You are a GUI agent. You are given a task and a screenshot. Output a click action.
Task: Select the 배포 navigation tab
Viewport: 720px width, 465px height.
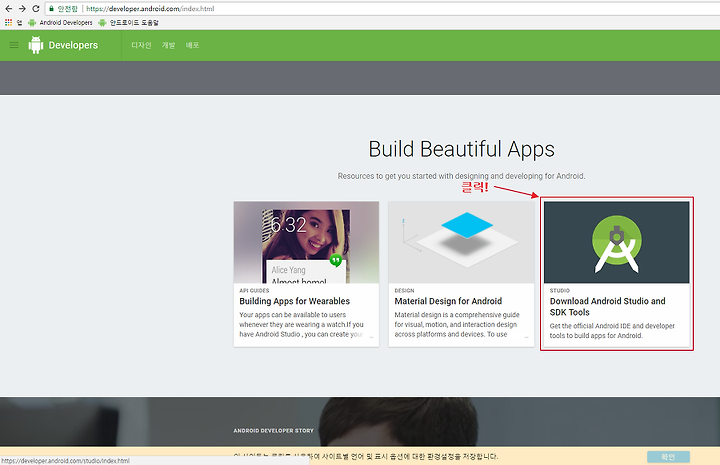point(192,45)
